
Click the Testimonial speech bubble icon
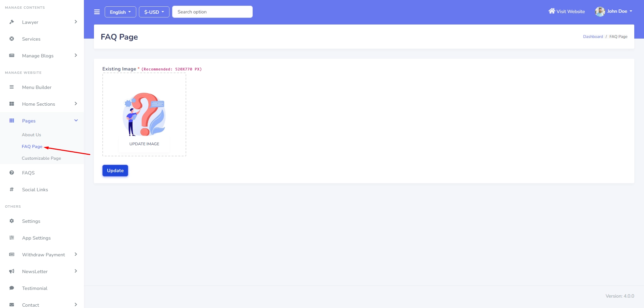12,288
